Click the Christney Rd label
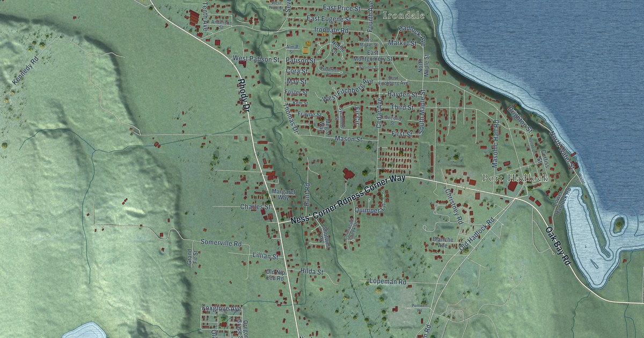The height and width of the screenshot is (338, 644). click(x=455, y=206)
